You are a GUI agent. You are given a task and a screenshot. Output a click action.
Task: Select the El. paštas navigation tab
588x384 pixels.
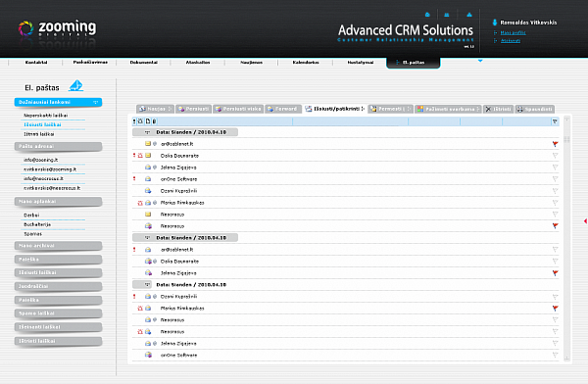pyautogui.click(x=414, y=63)
